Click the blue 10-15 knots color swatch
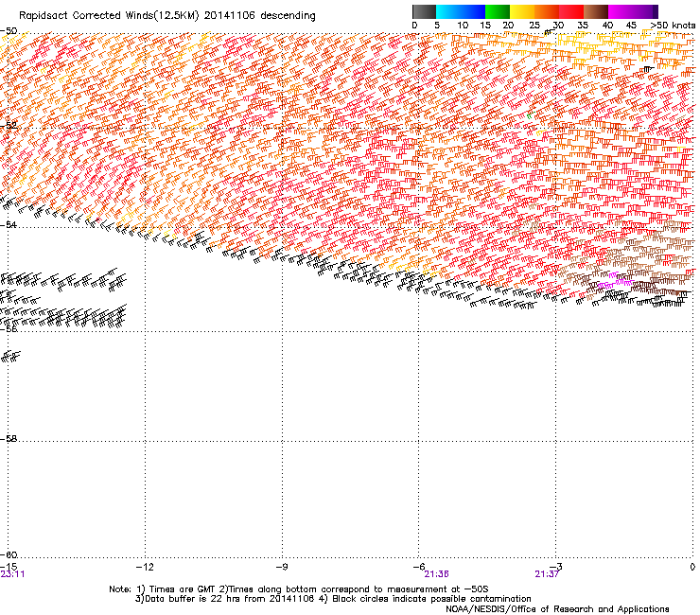 coord(473,11)
